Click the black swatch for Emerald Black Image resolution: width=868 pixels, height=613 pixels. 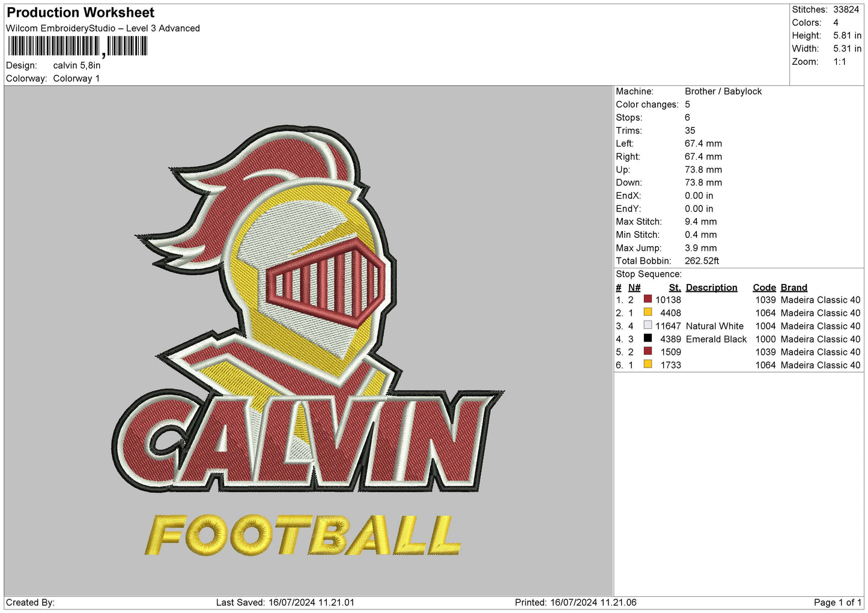click(x=648, y=338)
